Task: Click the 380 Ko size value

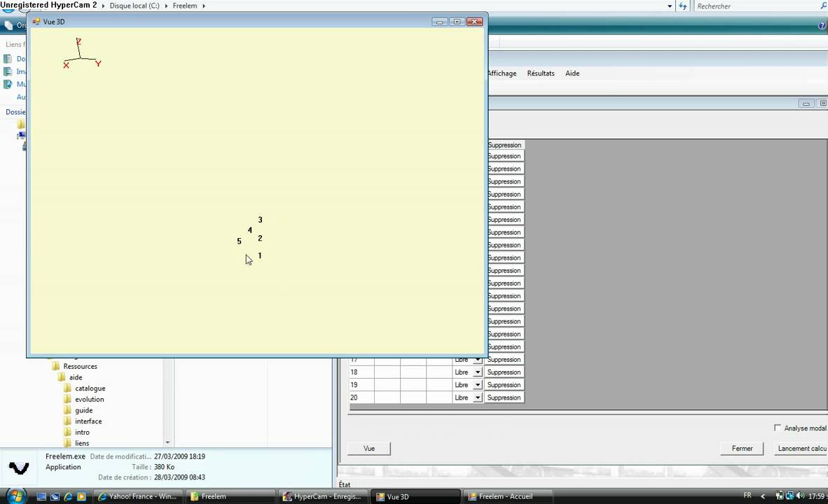Action: click(164, 467)
